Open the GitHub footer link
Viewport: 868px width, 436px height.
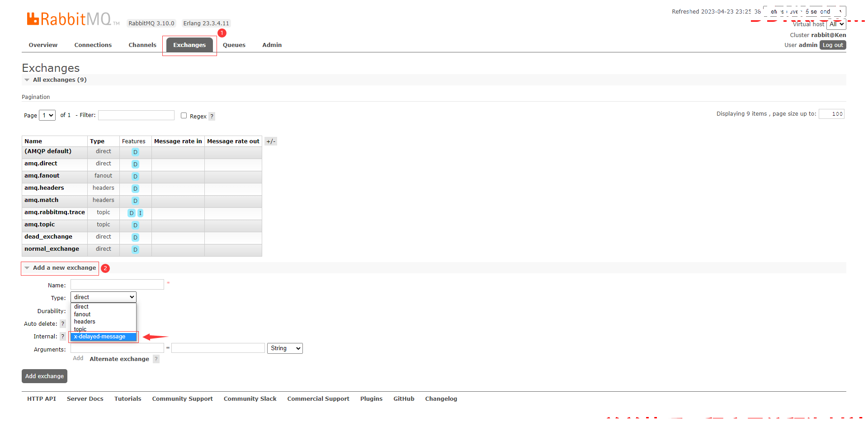[404, 399]
